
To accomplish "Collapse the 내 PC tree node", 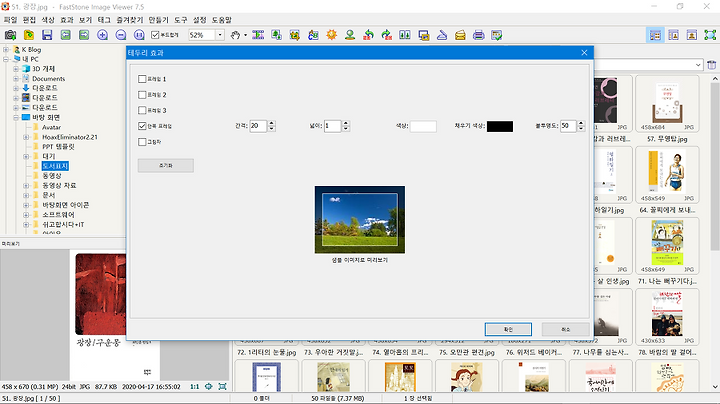I will click(x=6, y=59).
